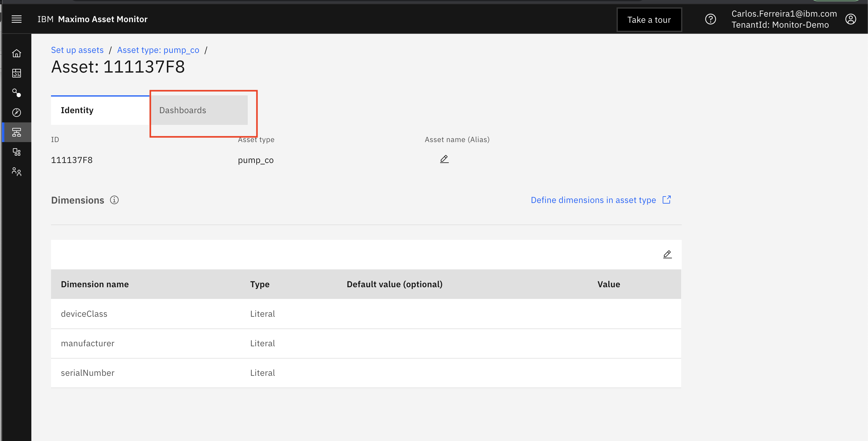Open the user profile avatar icon

(850, 19)
